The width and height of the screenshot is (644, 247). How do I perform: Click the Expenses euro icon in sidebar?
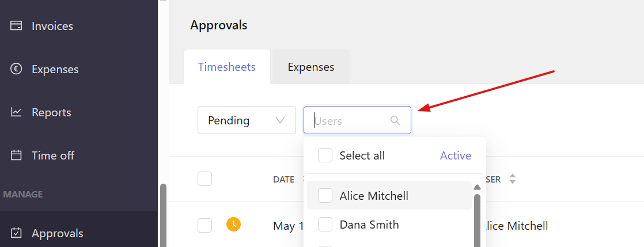coord(16,69)
